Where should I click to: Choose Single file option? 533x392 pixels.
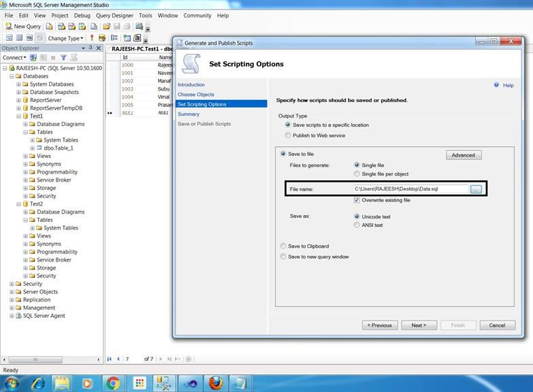(x=357, y=165)
